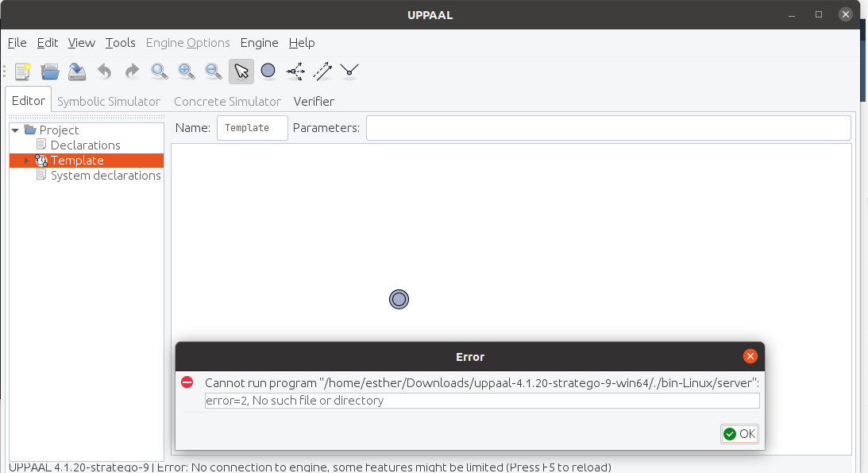The image size is (868, 473).
Task: Select the Location creation tool
Action: point(268,71)
